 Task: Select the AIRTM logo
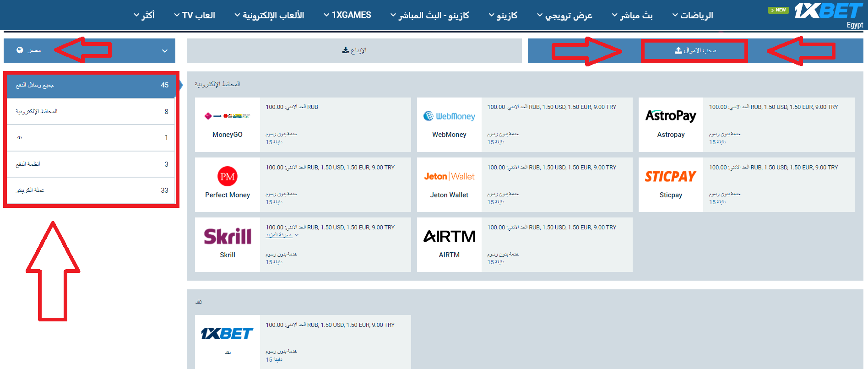tap(449, 236)
